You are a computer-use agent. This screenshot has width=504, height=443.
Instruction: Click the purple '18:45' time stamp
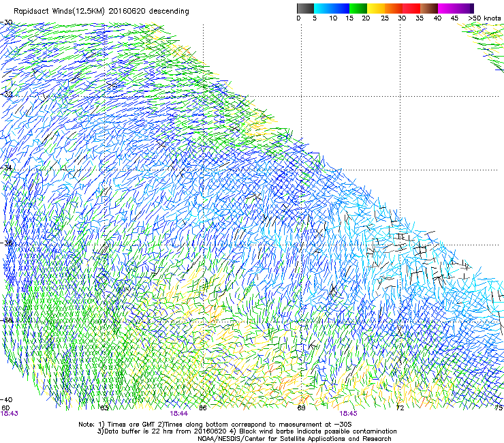tap(348, 414)
